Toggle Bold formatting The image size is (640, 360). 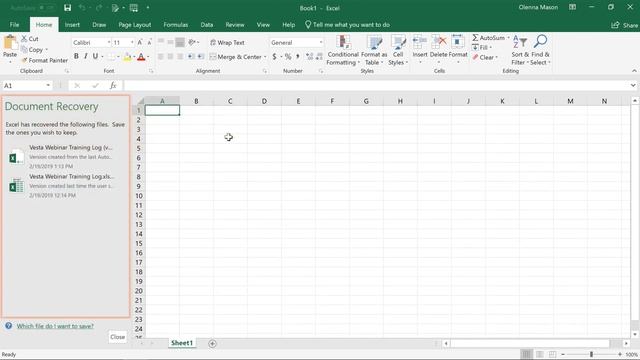(x=76, y=56)
